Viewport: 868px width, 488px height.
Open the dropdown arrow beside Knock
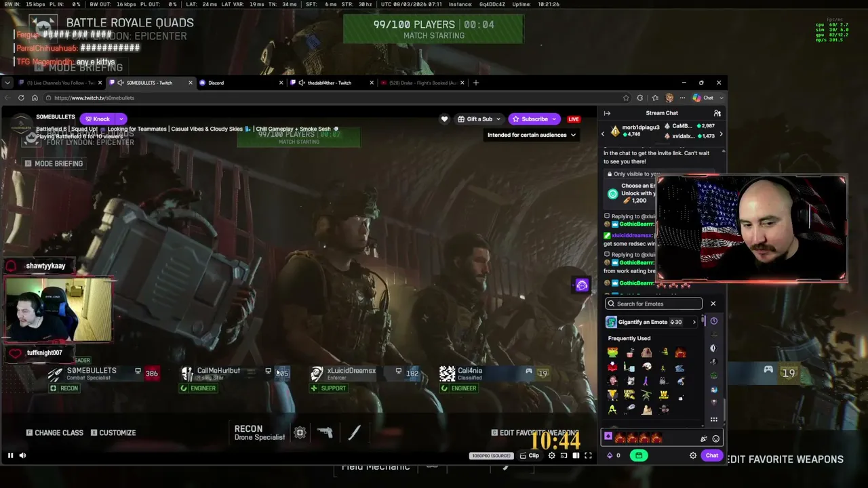point(121,119)
